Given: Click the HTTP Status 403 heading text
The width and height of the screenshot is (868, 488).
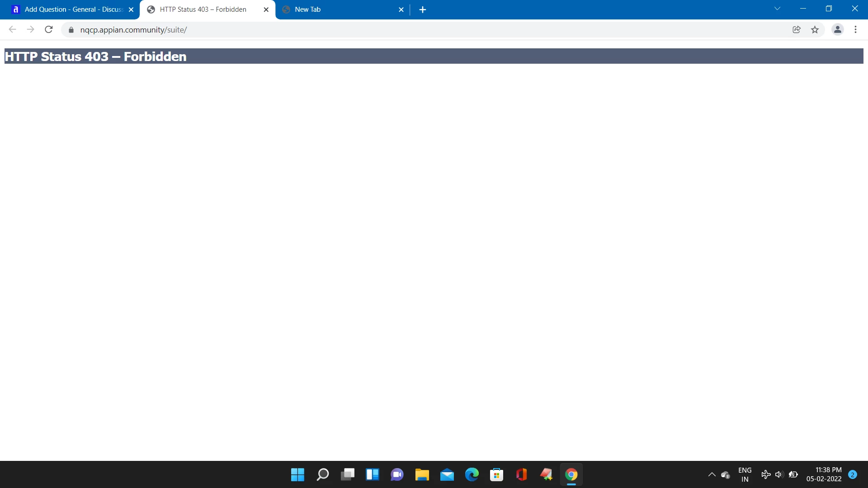Looking at the screenshot, I should tap(95, 56).
